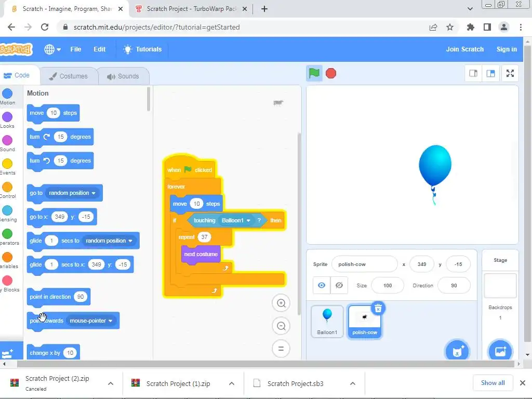532x399 pixels.
Task: Switch to the Costumes tab
Action: coord(69,76)
